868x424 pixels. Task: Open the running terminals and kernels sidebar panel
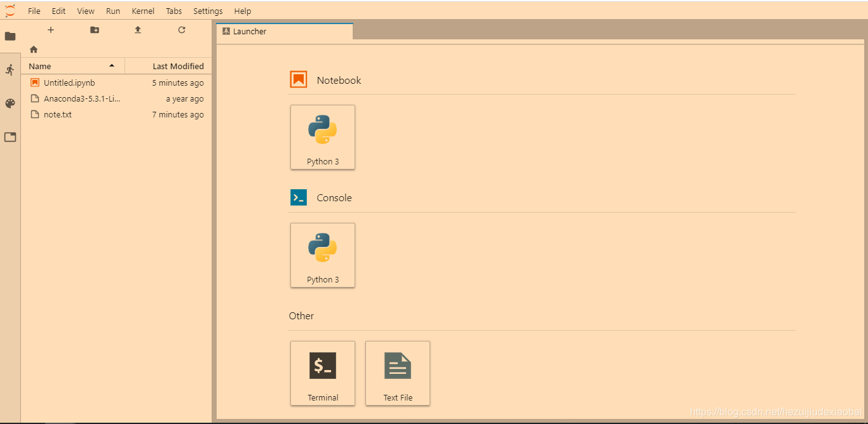(x=10, y=70)
